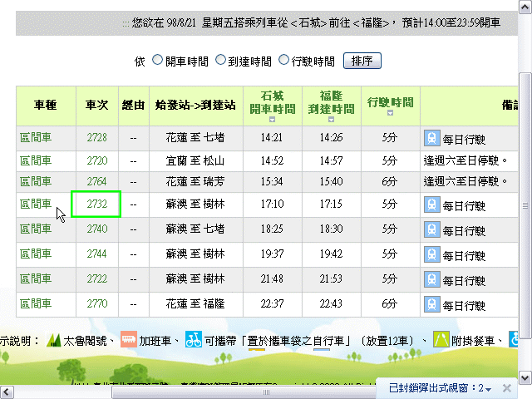This screenshot has width=532, height=399.
Task: Select the 開車時間 sort radio button
Action: coord(157,60)
